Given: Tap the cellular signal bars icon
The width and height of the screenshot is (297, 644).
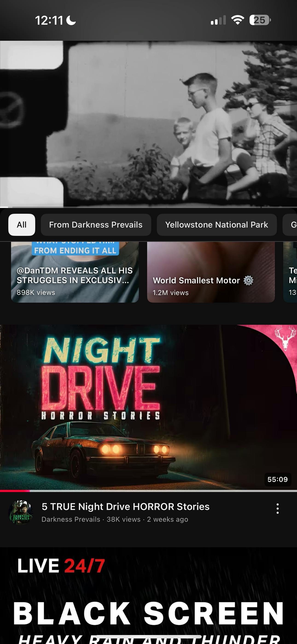Looking at the screenshot, I should click(218, 20).
